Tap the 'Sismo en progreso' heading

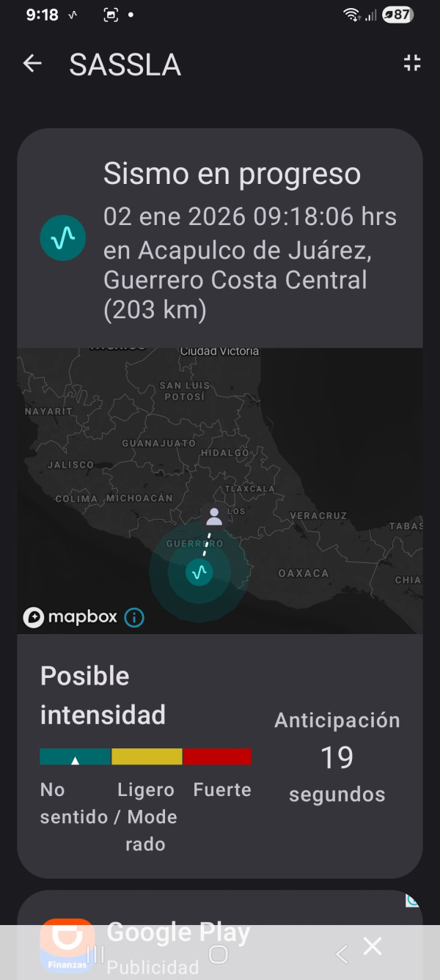[232, 174]
